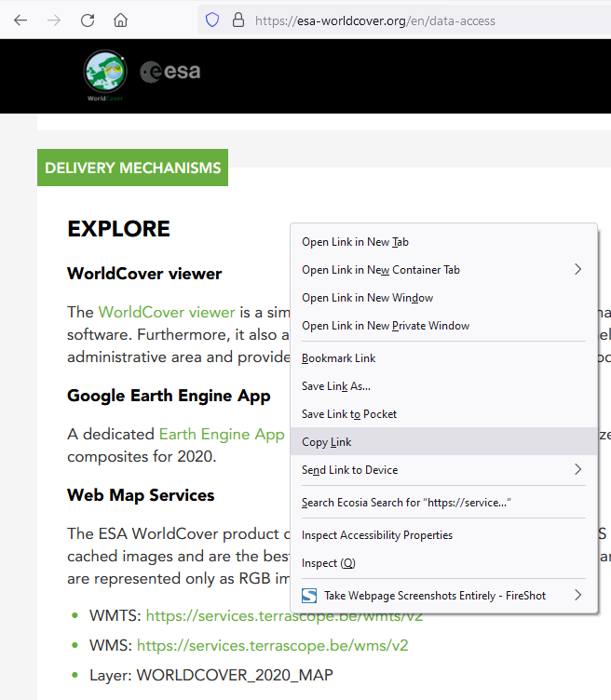611x700 pixels.
Task: Select Inspect (Q) menu entry
Action: pos(444,563)
